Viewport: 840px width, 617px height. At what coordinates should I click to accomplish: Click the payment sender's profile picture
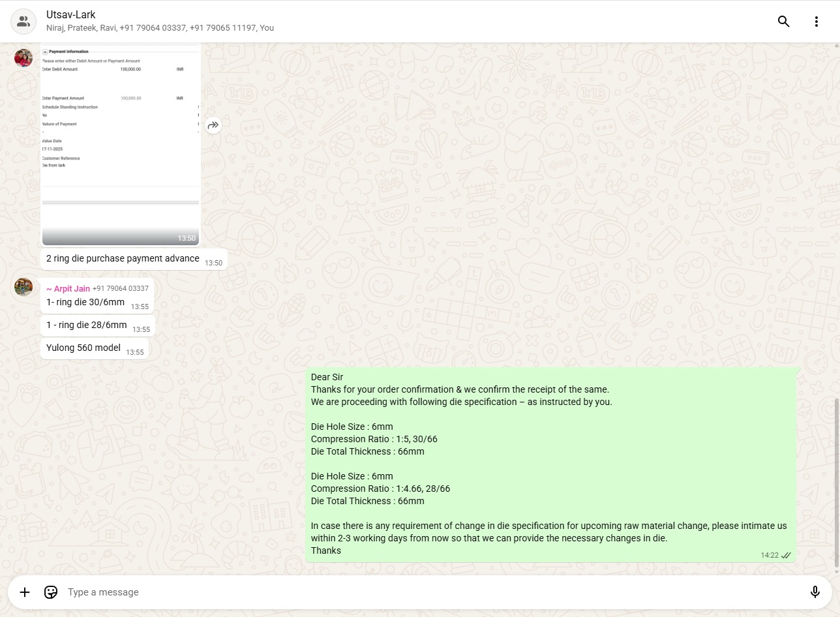click(23, 58)
